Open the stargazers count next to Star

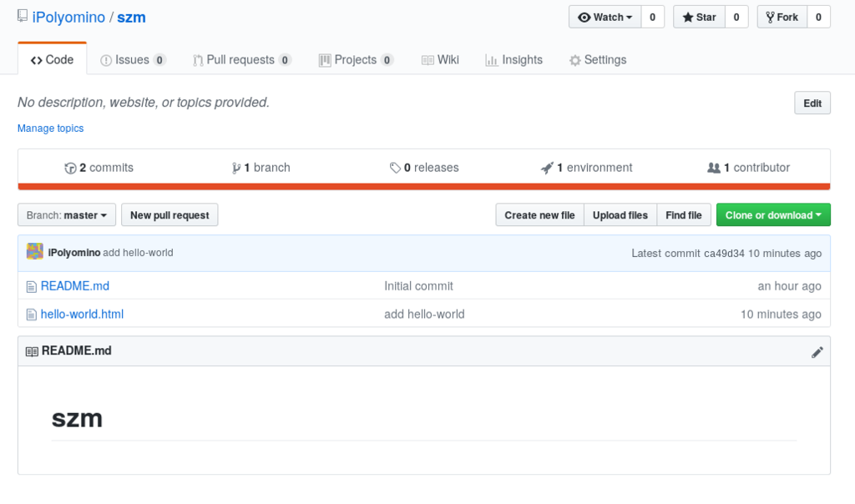click(736, 17)
